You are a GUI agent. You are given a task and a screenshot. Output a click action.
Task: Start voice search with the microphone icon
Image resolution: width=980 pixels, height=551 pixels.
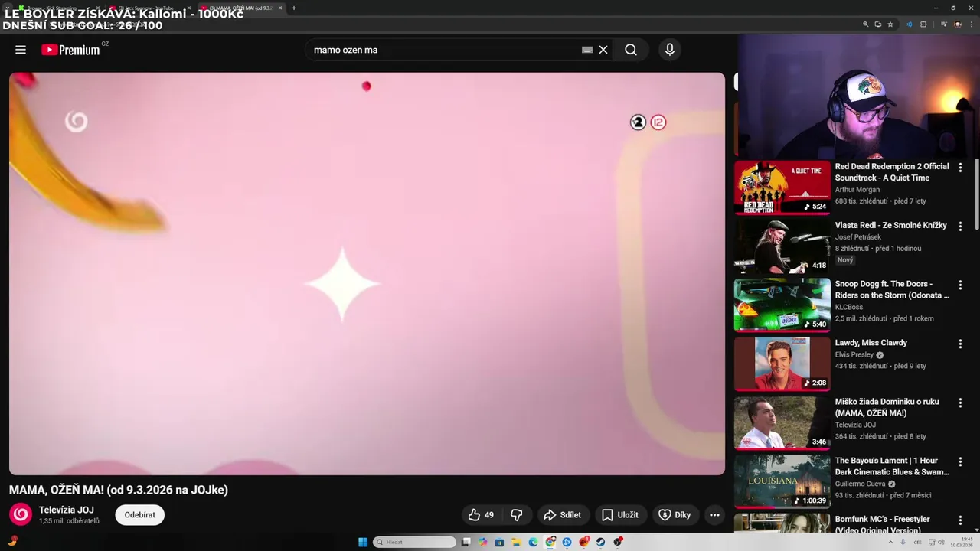pyautogui.click(x=670, y=50)
